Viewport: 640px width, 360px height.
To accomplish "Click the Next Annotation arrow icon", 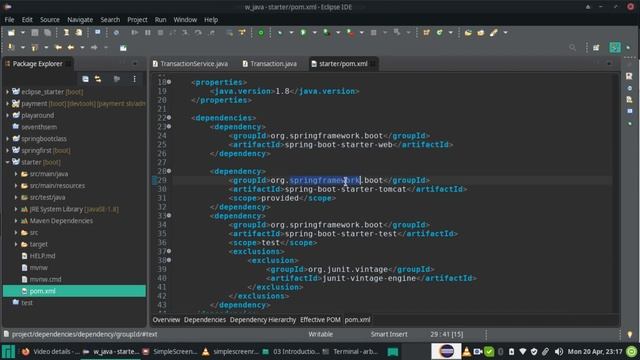I will point(11,48).
